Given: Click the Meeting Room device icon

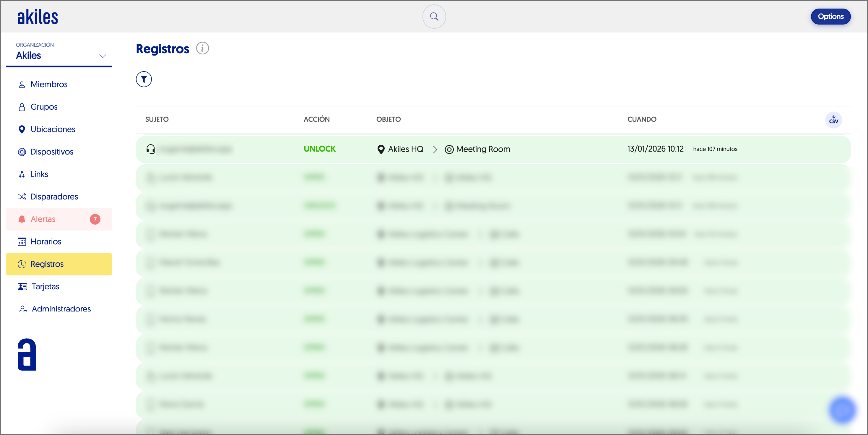Looking at the screenshot, I should (449, 149).
